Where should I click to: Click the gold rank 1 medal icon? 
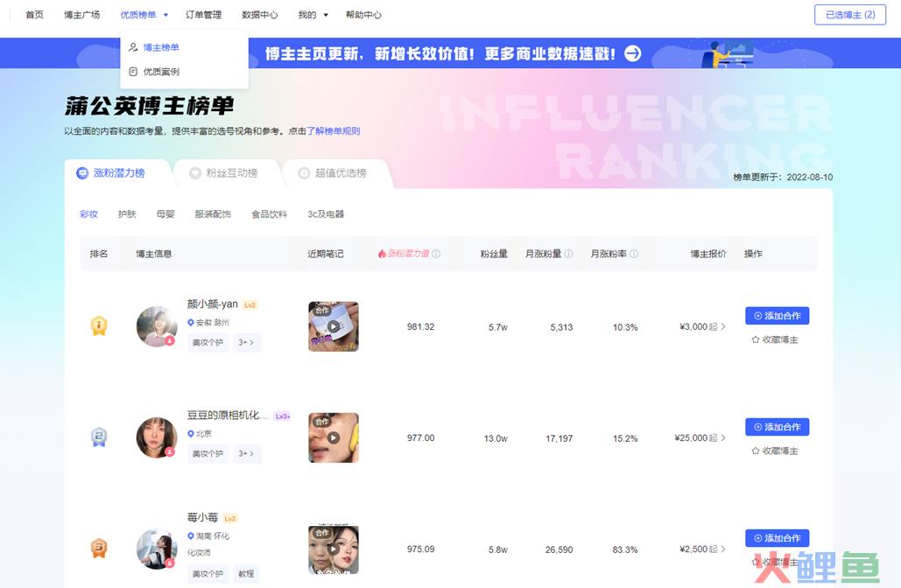pos(100,325)
